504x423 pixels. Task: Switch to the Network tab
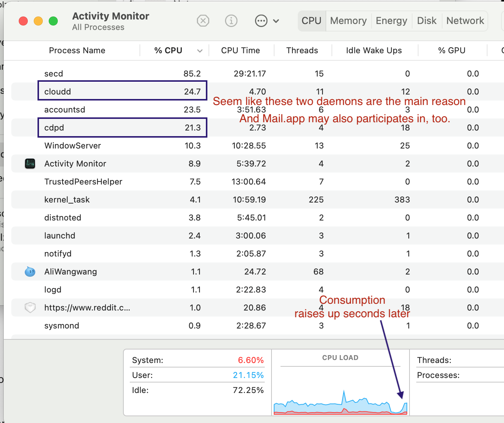click(465, 21)
